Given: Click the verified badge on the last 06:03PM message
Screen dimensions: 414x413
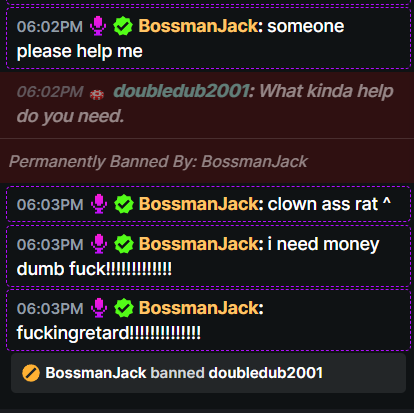Looking at the screenshot, I should point(124,308).
